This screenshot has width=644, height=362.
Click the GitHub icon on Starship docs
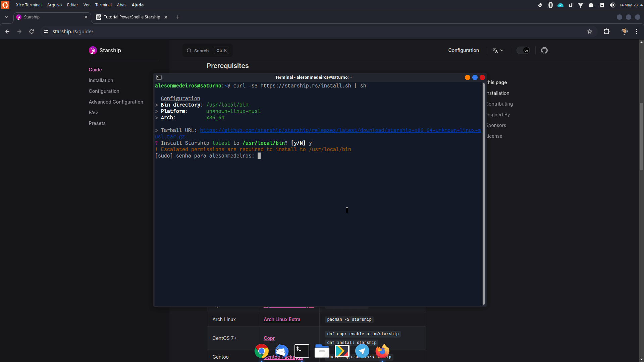(x=544, y=50)
